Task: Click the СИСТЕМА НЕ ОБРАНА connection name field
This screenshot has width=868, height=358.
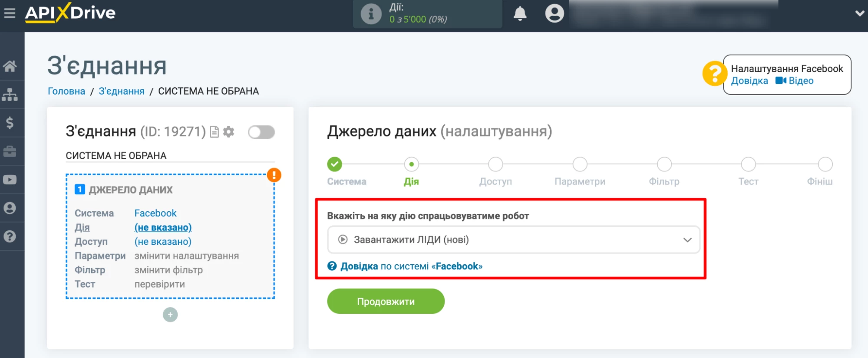Action: point(170,155)
